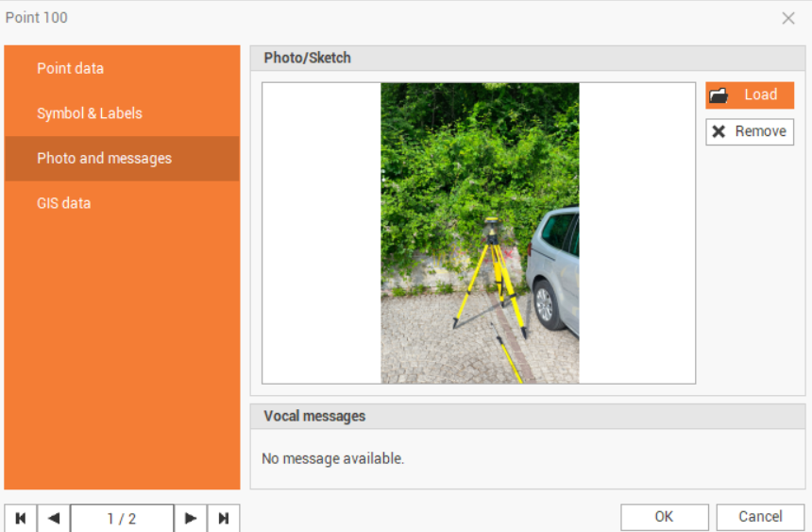
Task: Click the tripod photo preview
Action: [x=480, y=232]
